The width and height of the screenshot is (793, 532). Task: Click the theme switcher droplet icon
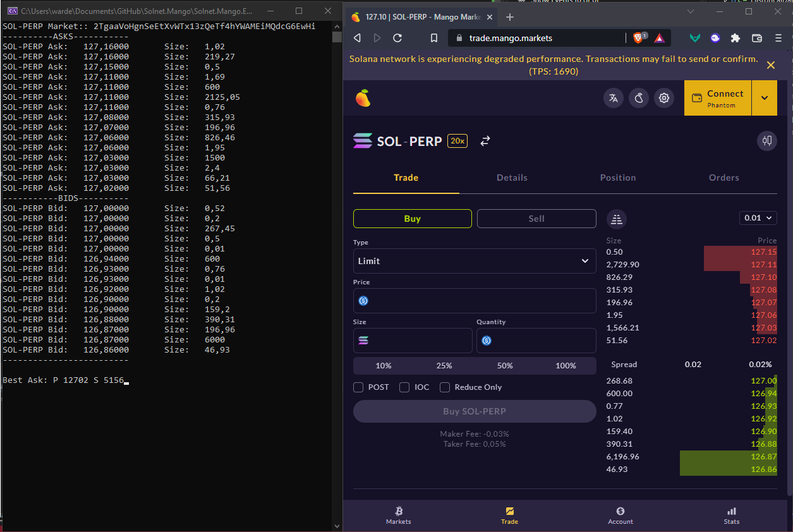[638, 98]
